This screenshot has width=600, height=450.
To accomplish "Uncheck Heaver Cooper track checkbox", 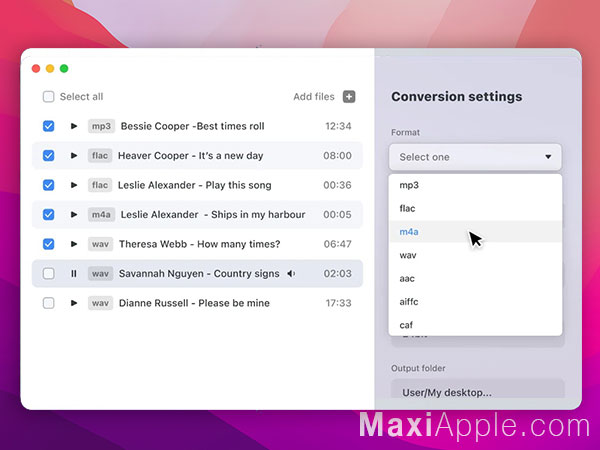I will 49,155.
